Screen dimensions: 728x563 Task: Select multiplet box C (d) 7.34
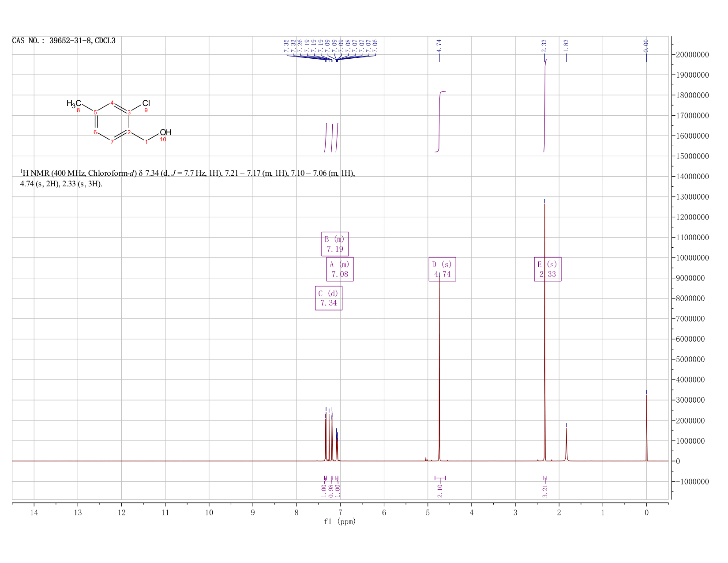tap(329, 298)
